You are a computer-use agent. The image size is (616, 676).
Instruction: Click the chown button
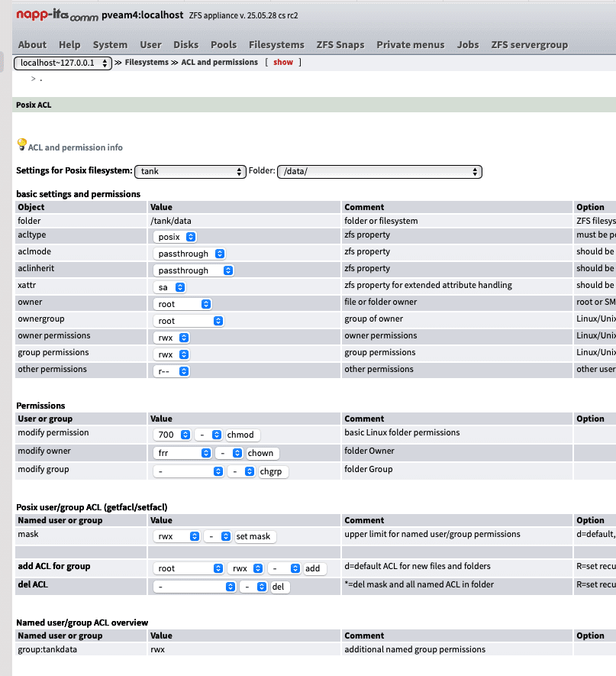coord(260,453)
